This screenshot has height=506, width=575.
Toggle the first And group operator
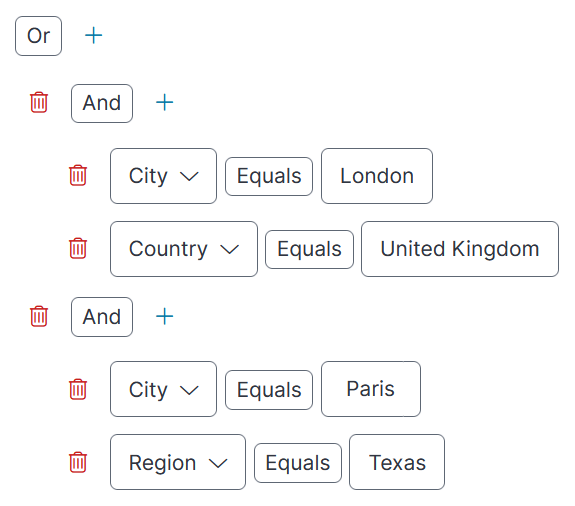[x=102, y=103]
